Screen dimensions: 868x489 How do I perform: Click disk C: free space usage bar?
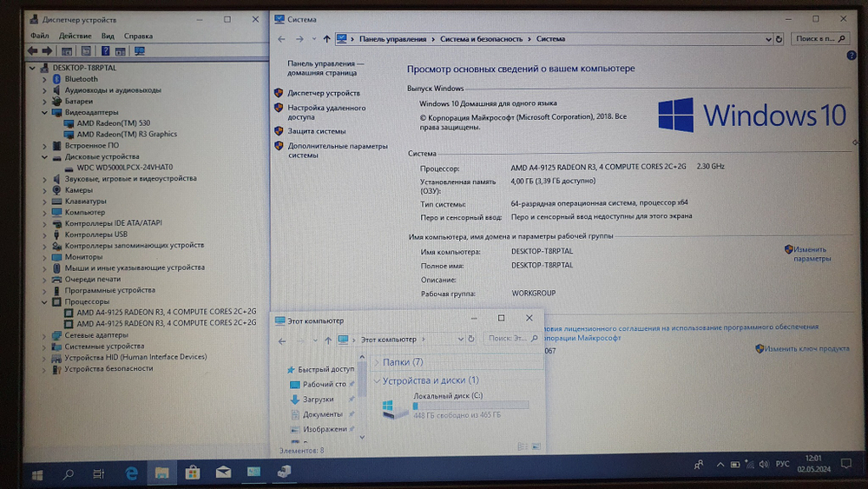tap(470, 406)
